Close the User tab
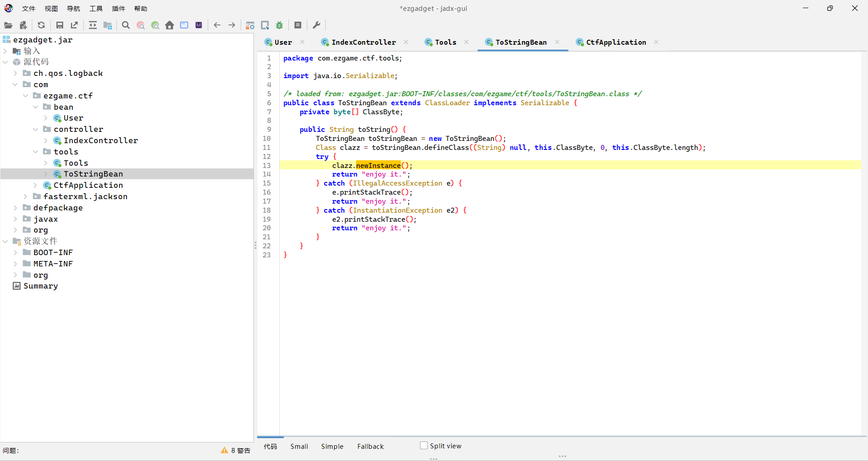The height and width of the screenshot is (461, 868). pos(302,42)
